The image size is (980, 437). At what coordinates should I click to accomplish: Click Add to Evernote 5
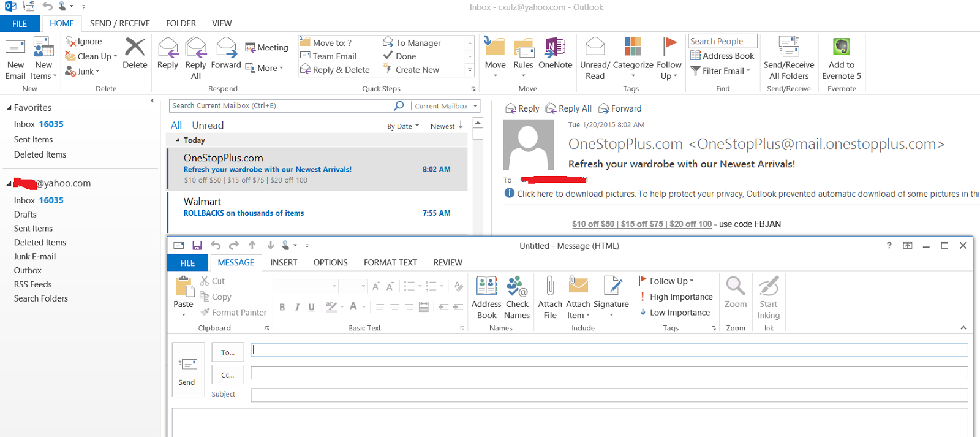(x=842, y=58)
